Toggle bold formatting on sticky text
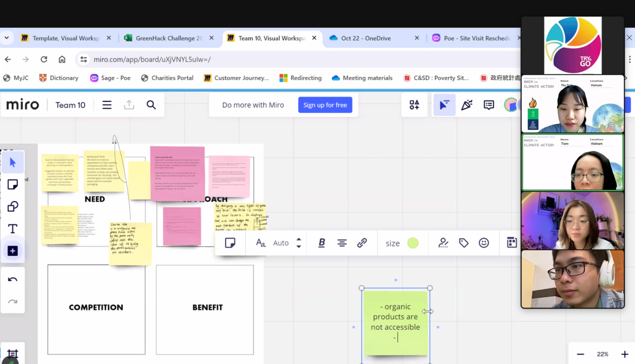635x364 pixels. 321,243
